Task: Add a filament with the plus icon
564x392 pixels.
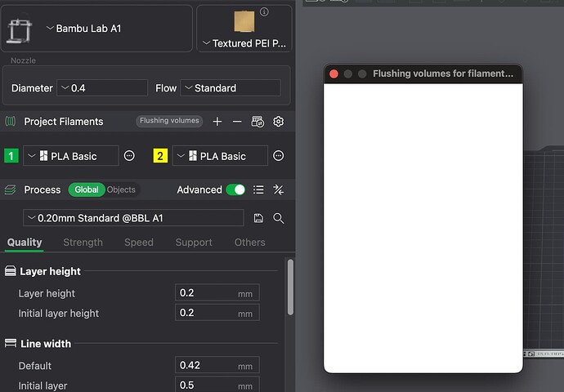Action: click(217, 122)
